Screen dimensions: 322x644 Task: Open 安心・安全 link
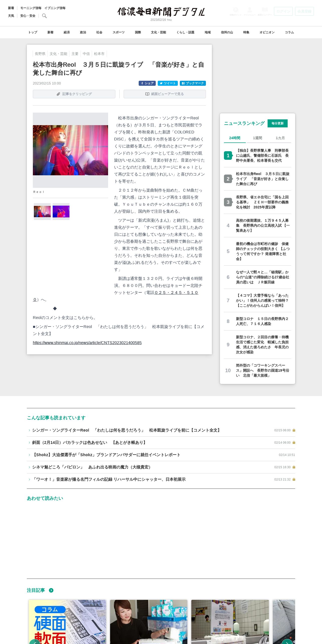(x=28, y=16)
